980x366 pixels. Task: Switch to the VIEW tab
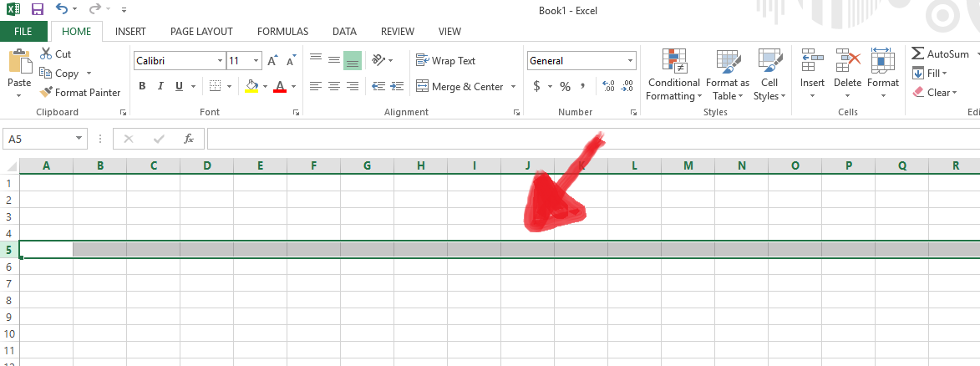[x=449, y=31]
